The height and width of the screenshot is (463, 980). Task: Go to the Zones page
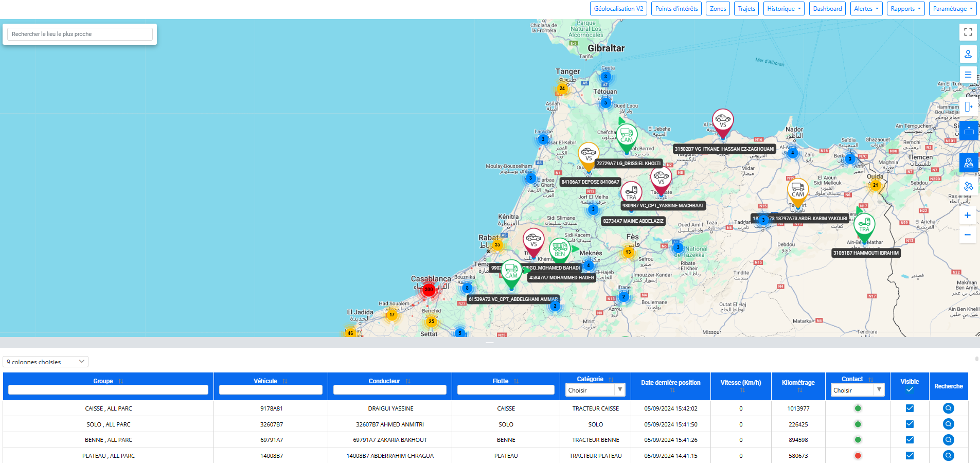[718, 9]
